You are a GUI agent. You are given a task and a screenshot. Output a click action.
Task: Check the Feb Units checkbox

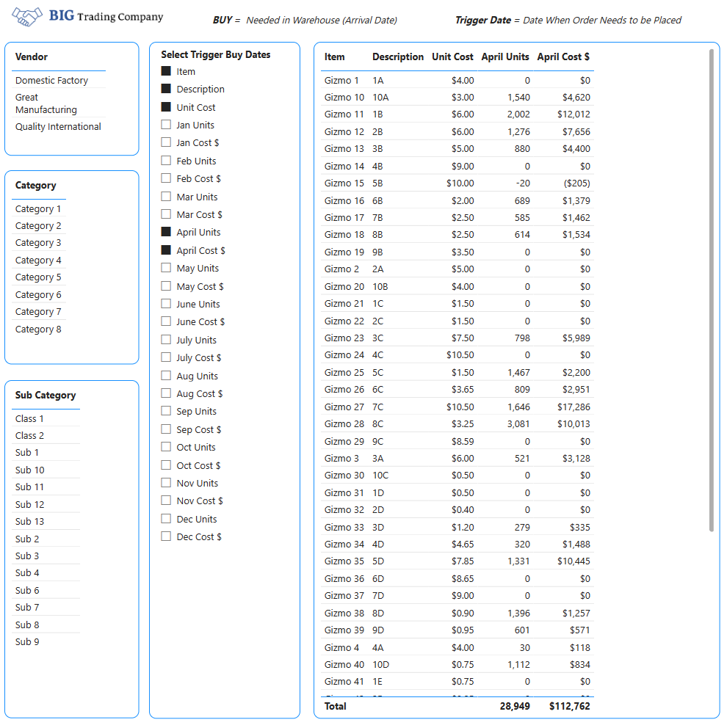(166, 160)
